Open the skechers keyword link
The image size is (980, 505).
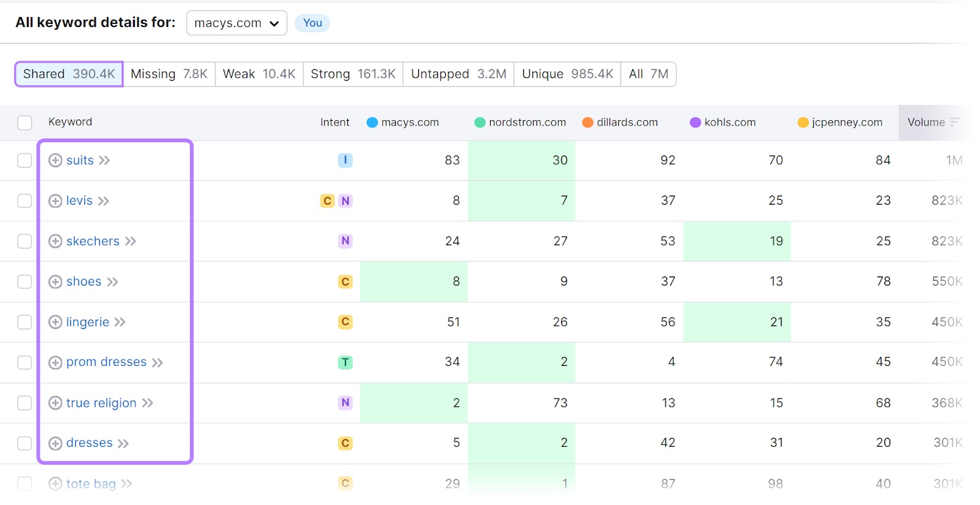coord(92,241)
